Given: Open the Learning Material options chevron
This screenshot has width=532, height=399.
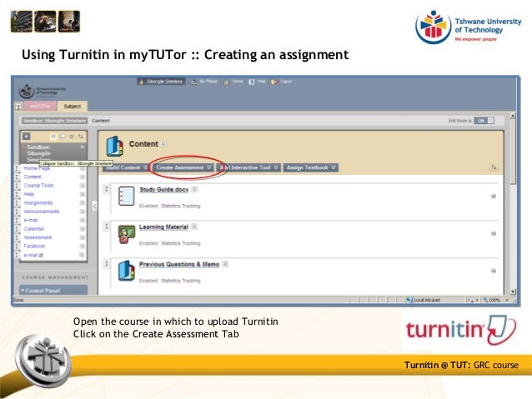Looking at the screenshot, I should 194,227.
